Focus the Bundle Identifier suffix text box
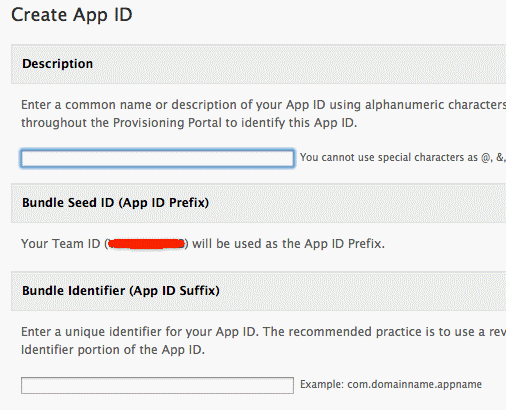Viewport: 506px width, 410px height. pyautogui.click(x=157, y=385)
